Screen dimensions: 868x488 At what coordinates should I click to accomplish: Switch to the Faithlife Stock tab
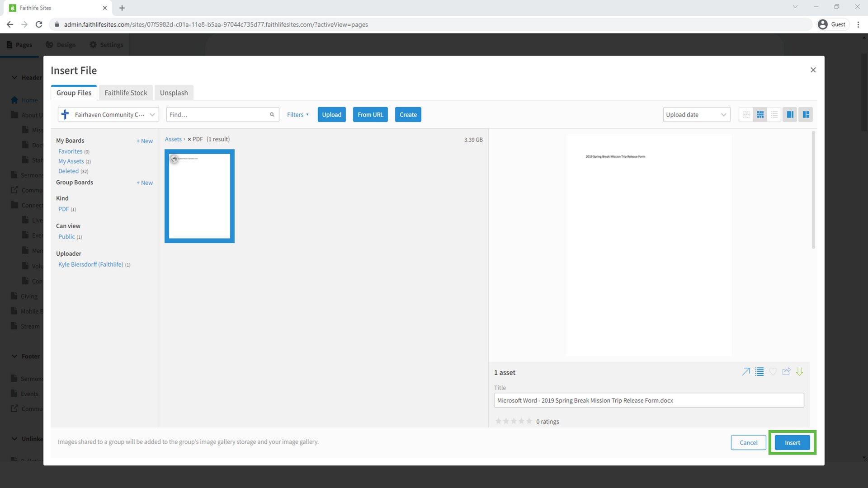click(x=126, y=93)
